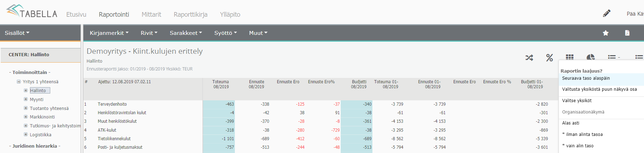Export report via PDF icon
The image size is (644, 153).
[627, 33]
